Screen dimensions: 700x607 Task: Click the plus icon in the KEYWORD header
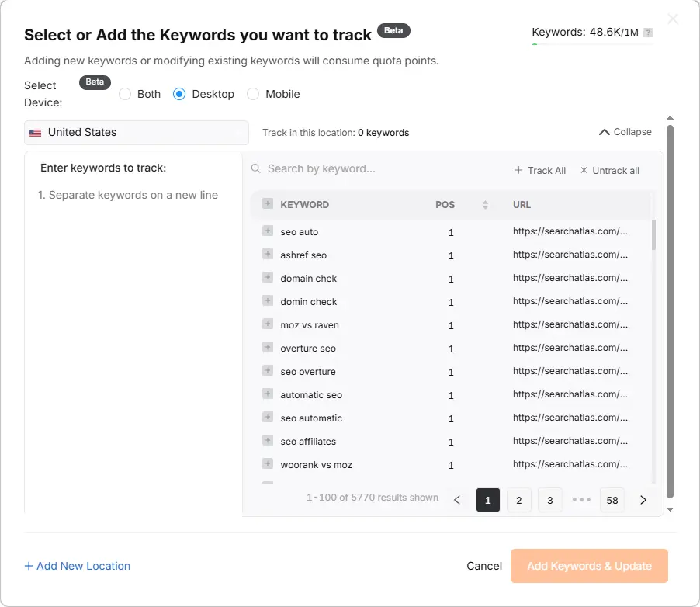(x=266, y=204)
